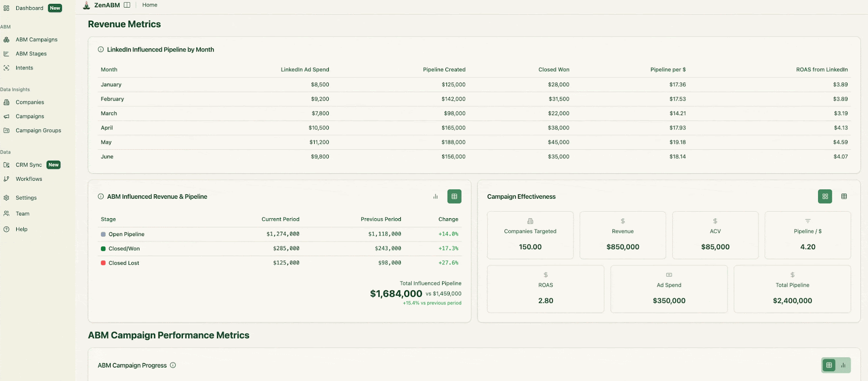Select table view for ABM Campaign Progress

[x=829, y=365]
